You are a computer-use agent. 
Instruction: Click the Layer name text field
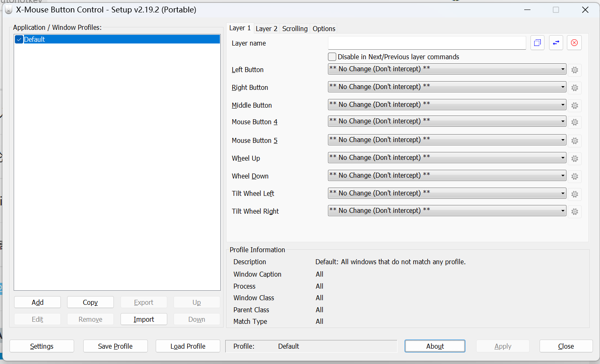[427, 43]
